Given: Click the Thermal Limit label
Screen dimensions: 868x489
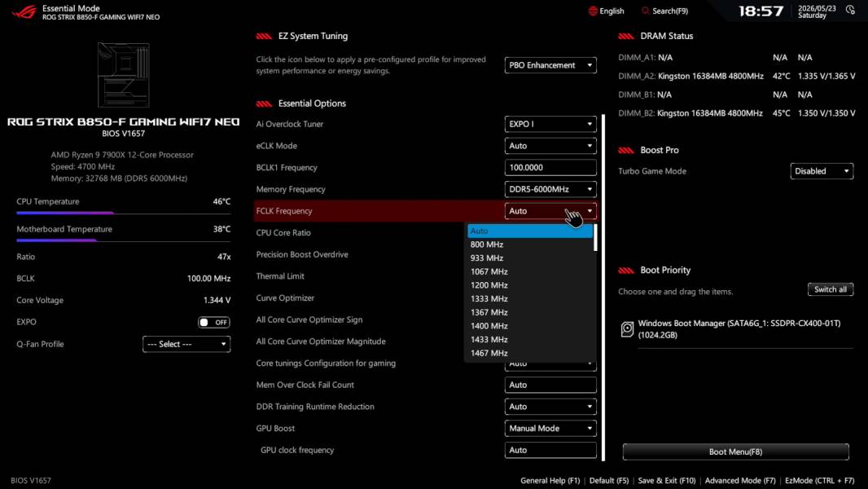Looking at the screenshot, I should [280, 276].
